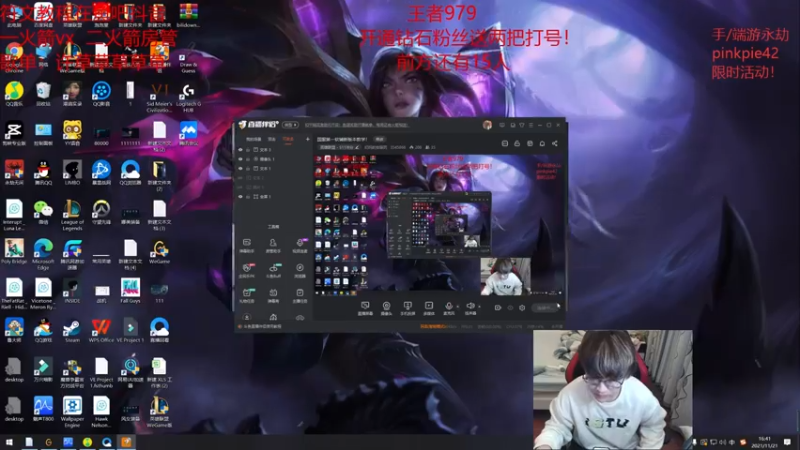800x450 pixels.
Task: Switch to the orange highlighted scene tab
Action: coord(288,139)
